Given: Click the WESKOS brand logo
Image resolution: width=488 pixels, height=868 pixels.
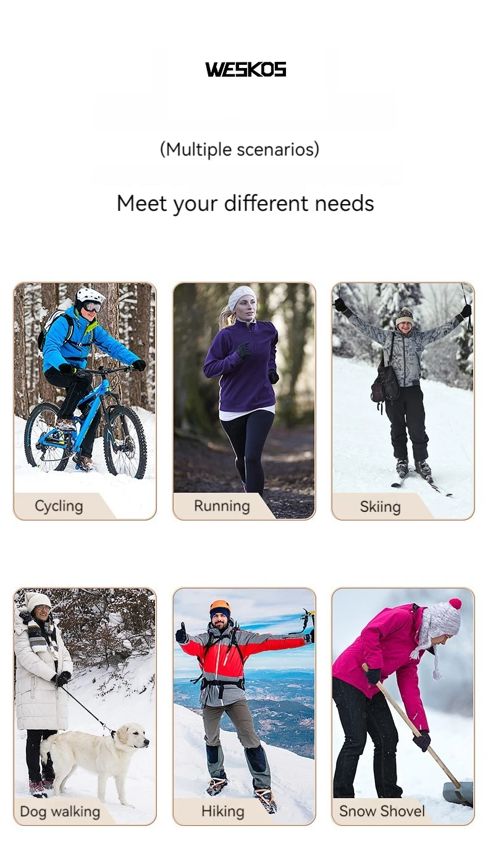Looking at the screenshot, I should point(245,69).
